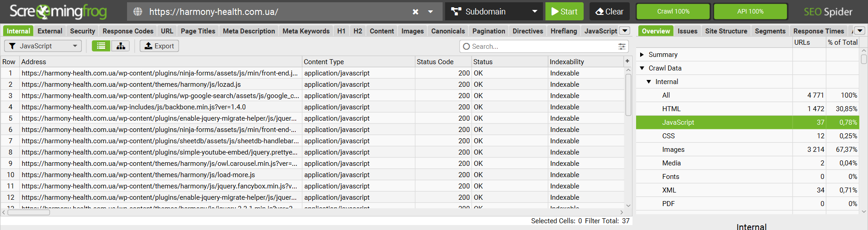The height and width of the screenshot is (230, 868).
Task: Click the Crawl 100% progress bar
Action: click(673, 12)
